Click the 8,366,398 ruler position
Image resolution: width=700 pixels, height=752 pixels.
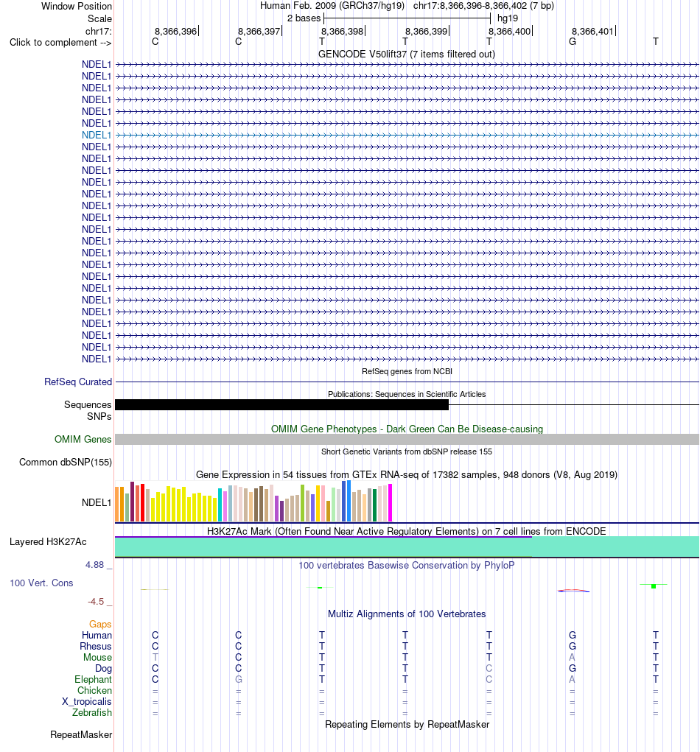343,31
